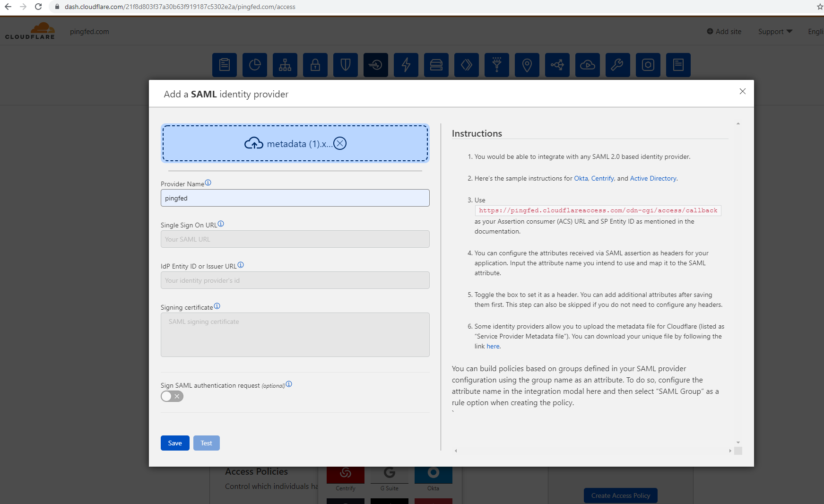Open the Speed lightning bolt icon
This screenshot has width=824, height=504.
[x=406, y=65]
